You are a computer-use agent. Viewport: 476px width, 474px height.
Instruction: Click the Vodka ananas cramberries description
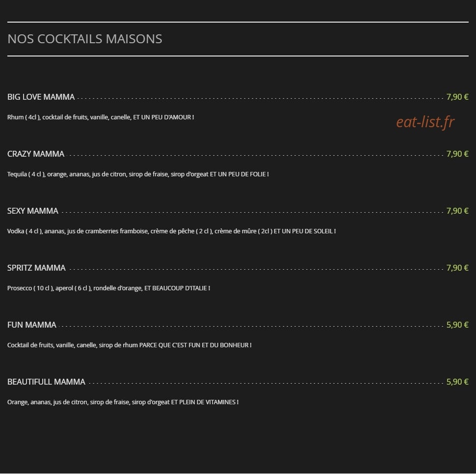(172, 231)
